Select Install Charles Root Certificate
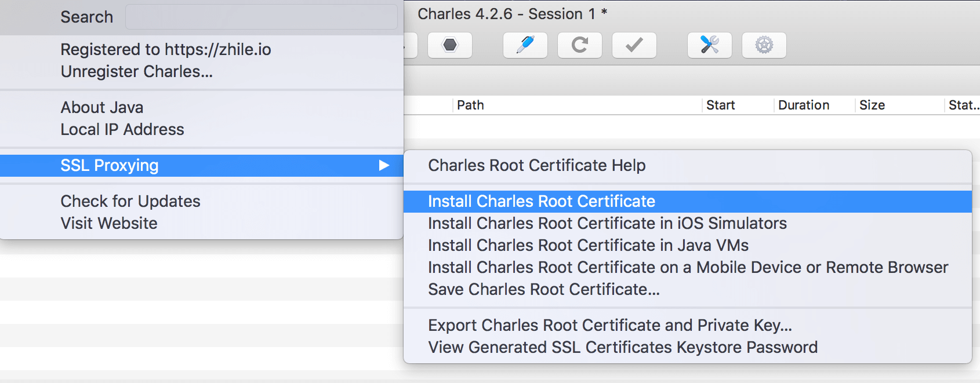This screenshot has height=383, width=980. point(688,202)
